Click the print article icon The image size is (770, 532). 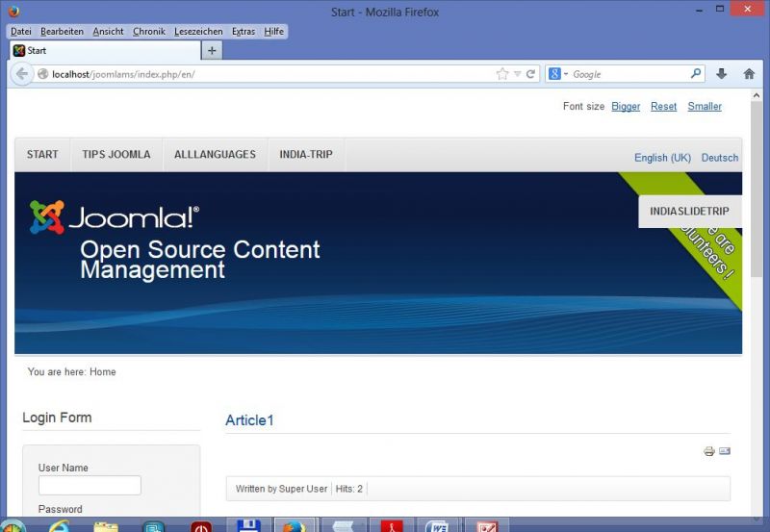click(708, 451)
